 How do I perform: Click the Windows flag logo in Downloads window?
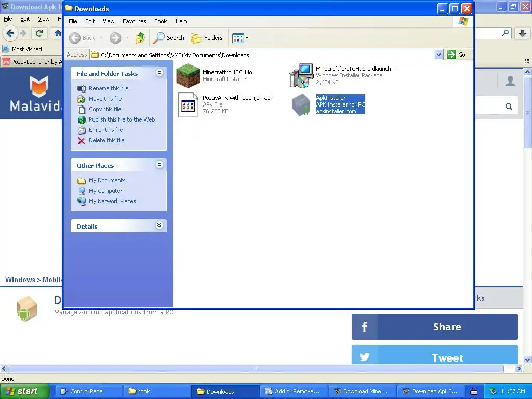[x=463, y=21]
